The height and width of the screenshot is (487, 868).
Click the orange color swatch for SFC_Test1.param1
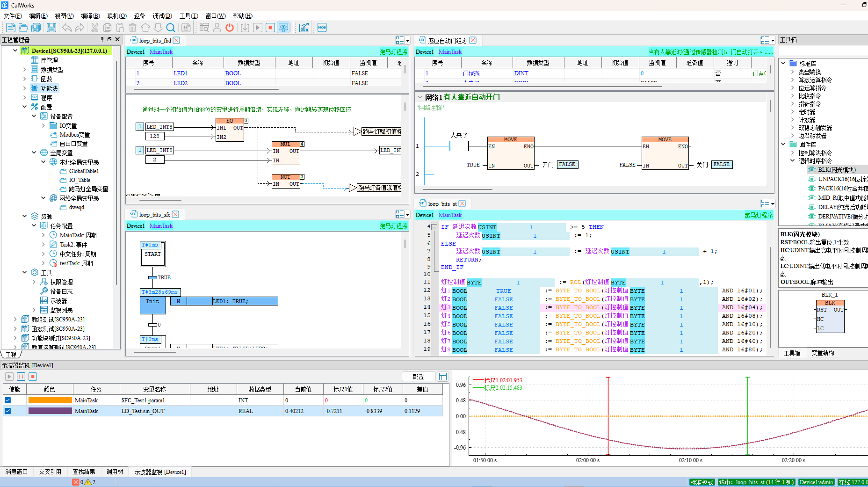coord(50,400)
